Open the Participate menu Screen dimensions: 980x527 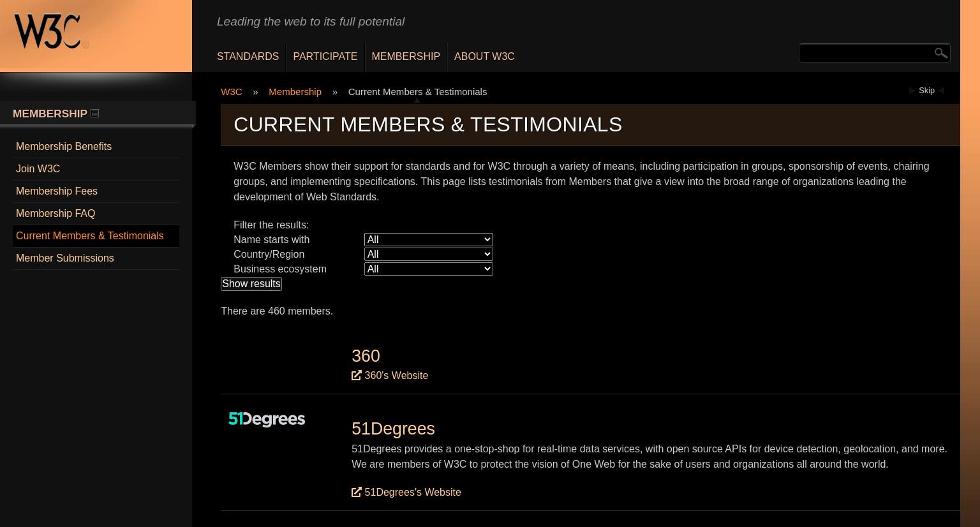(325, 56)
